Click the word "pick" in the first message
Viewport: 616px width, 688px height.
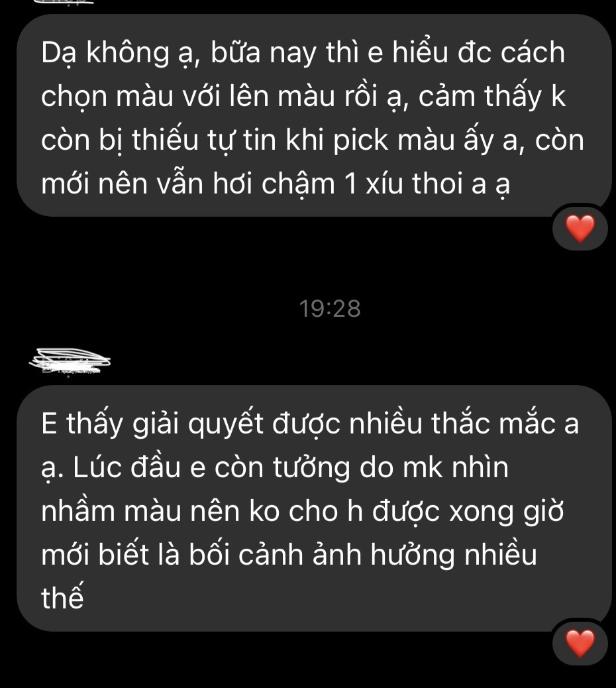pyautogui.click(x=360, y=141)
